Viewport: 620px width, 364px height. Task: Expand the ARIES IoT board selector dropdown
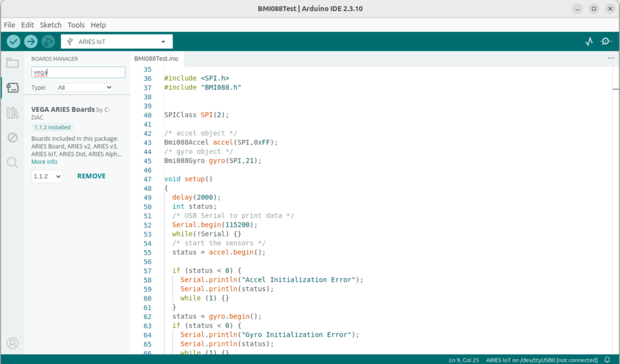click(x=117, y=42)
